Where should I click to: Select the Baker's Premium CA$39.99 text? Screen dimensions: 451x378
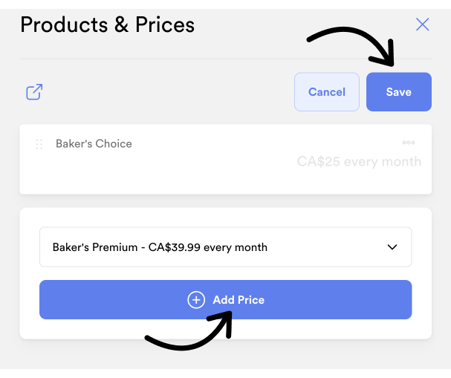click(160, 247)
